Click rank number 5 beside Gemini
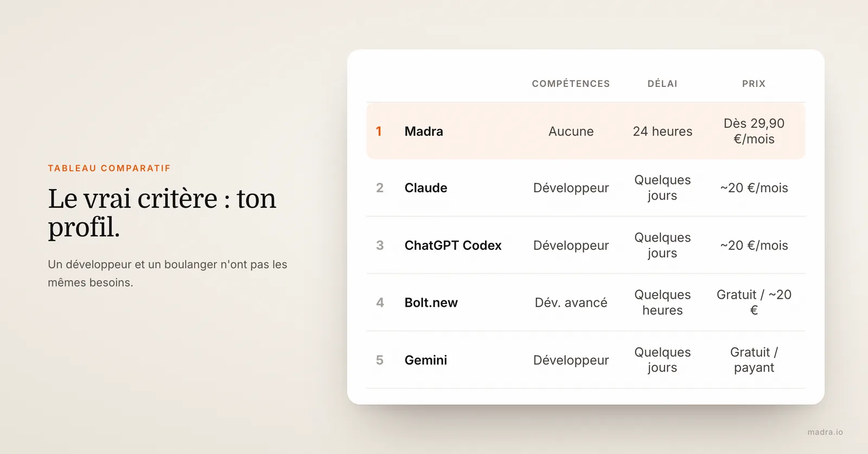 (x=380, y=360)
